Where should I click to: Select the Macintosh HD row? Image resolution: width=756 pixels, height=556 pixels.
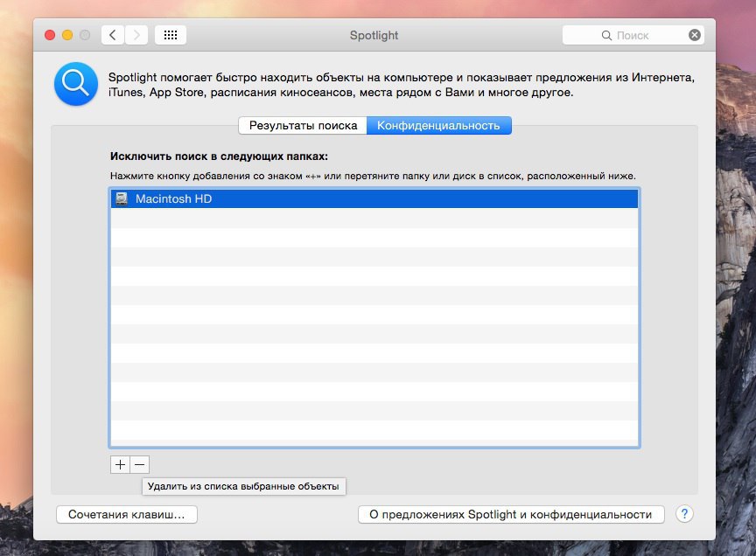374,198
